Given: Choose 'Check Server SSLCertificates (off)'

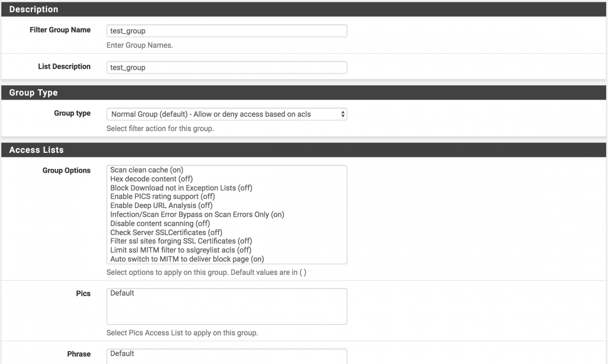Looking at the screenshot, I should 166,233.
